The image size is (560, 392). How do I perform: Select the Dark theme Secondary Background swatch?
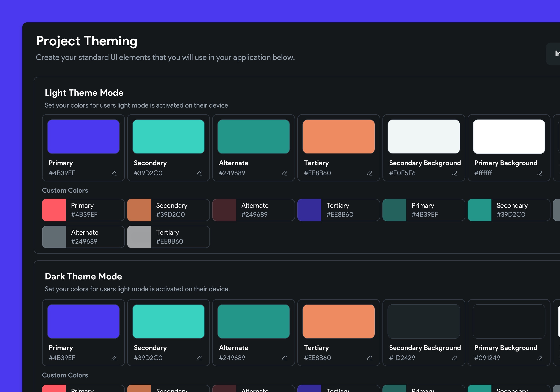click(x=424, y=321)
